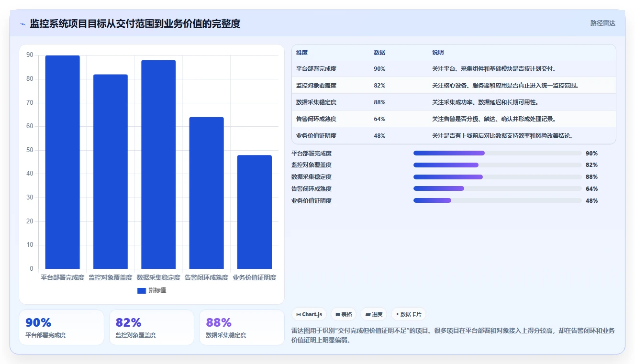Click the 告警闭环成熟度 progress bar at 64%

498,188
